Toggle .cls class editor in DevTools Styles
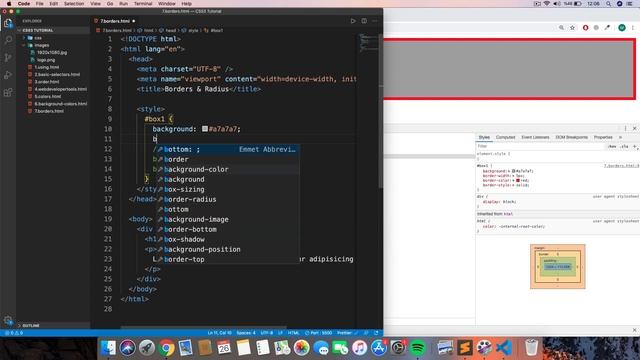 click(x=624, y=146)
